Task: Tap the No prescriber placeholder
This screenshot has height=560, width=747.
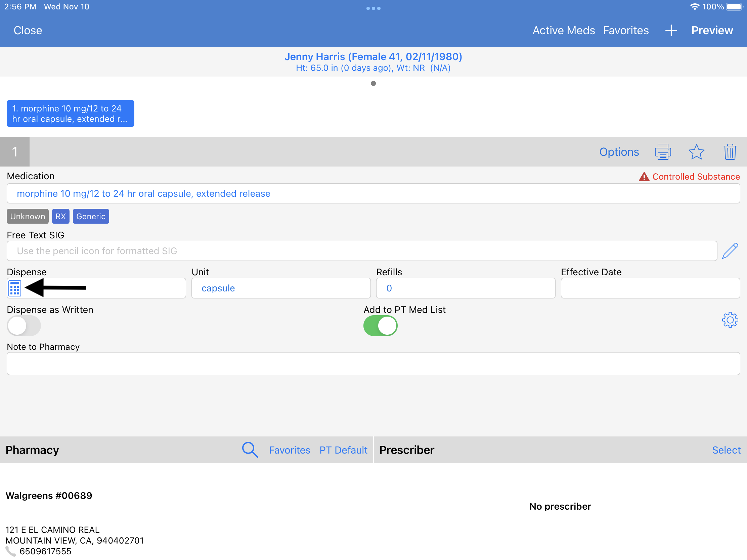Action: click(x=560, y=506)
